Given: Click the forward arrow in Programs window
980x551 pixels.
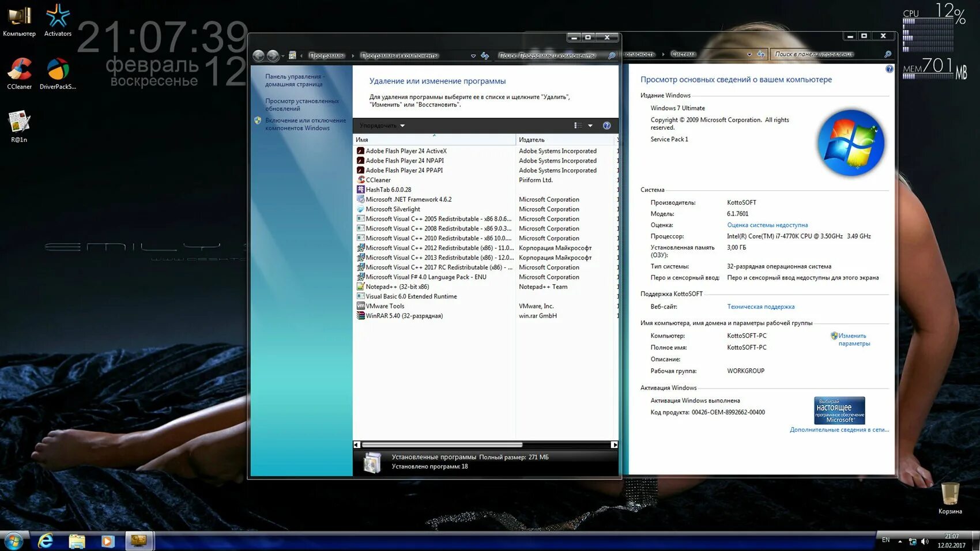Looking at the screenshot, I should [273, 55].
